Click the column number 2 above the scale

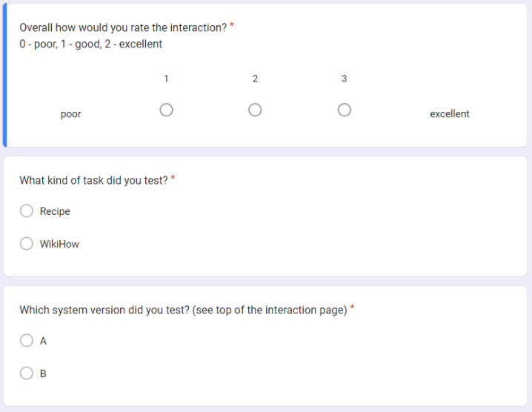tap(255, 78)
